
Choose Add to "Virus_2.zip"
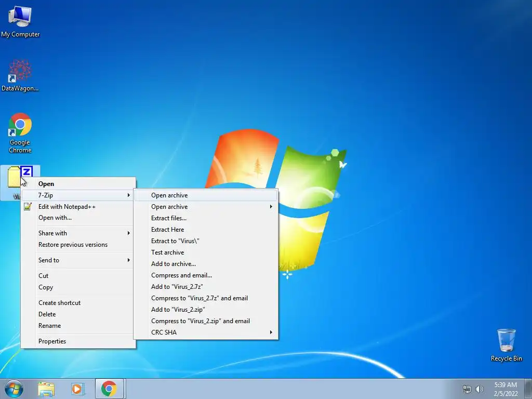[x=206, y=310]
